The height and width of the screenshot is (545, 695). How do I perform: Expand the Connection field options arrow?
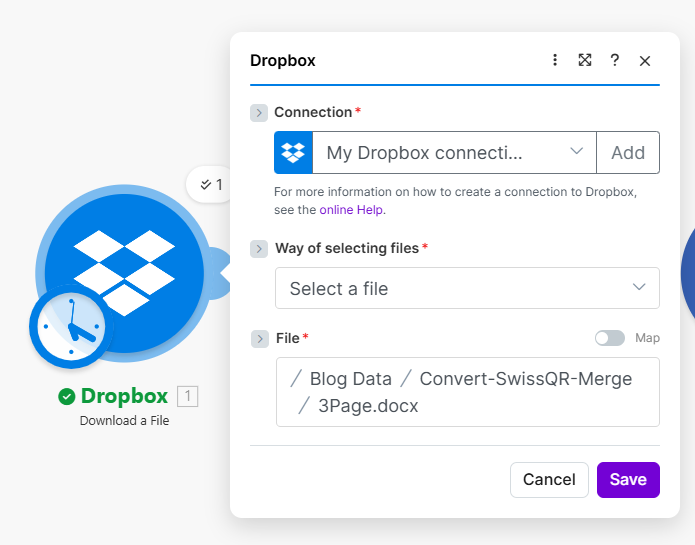point(259,113)
